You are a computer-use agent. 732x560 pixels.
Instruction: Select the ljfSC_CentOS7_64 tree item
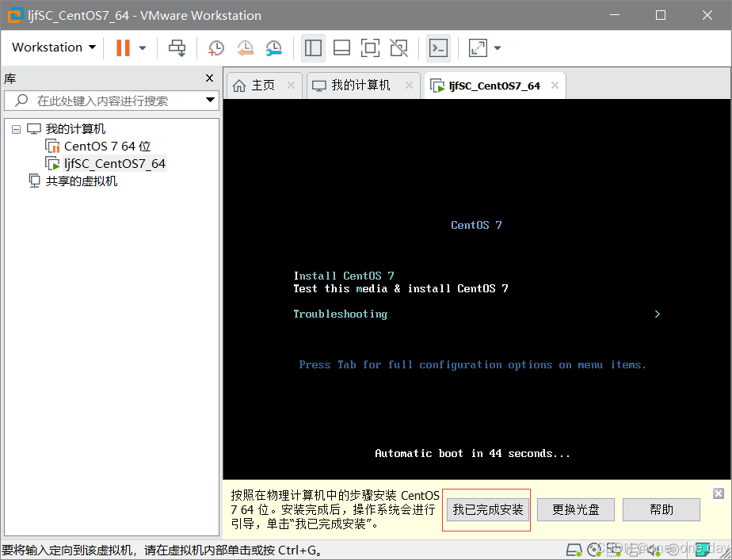[x=115, y=163]
